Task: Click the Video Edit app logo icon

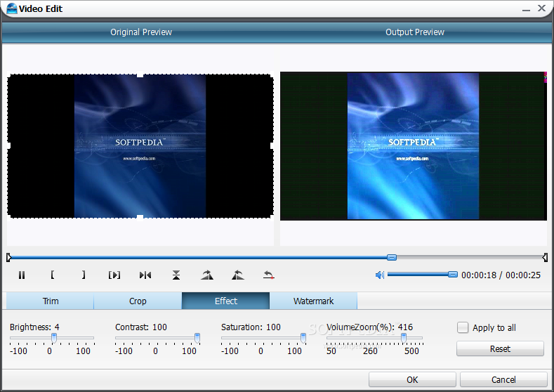Action: (x=12, y=8)
